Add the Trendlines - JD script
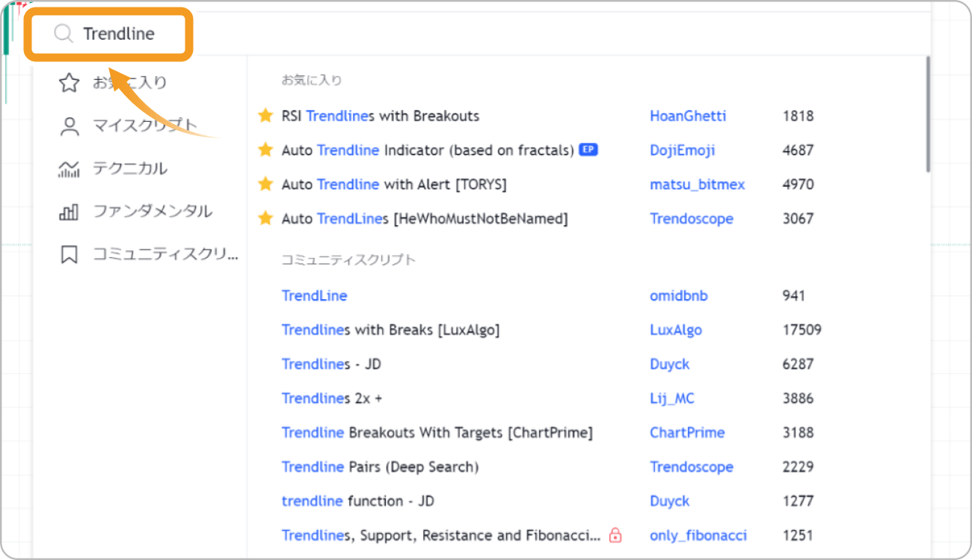 (331, 364)
